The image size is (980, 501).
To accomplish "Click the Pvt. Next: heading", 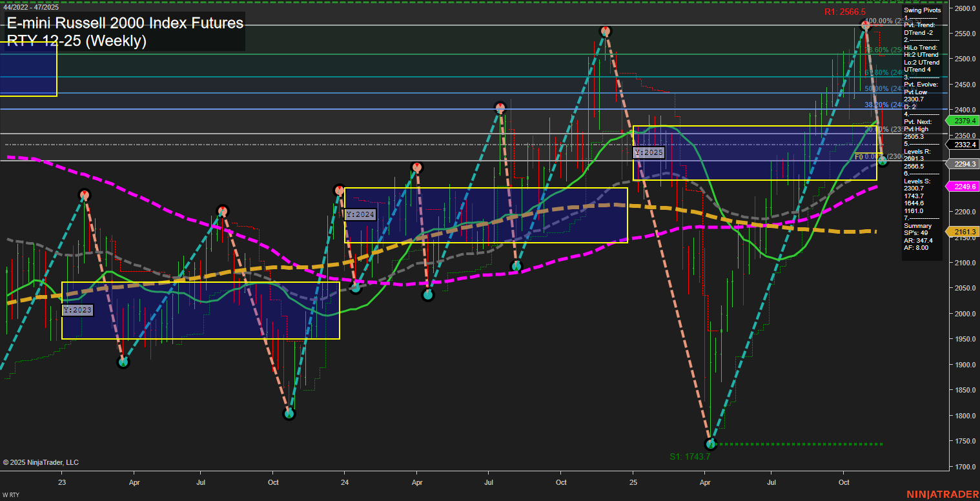I will pyautogui.click(x=919, y=121).
